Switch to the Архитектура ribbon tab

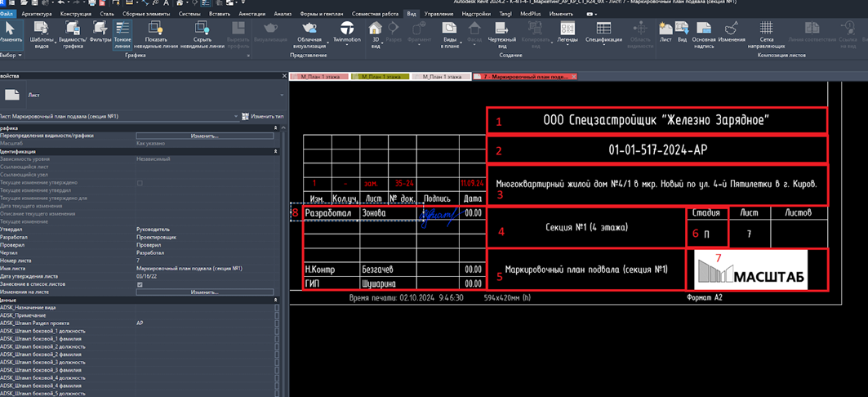(x=37, y=13)
